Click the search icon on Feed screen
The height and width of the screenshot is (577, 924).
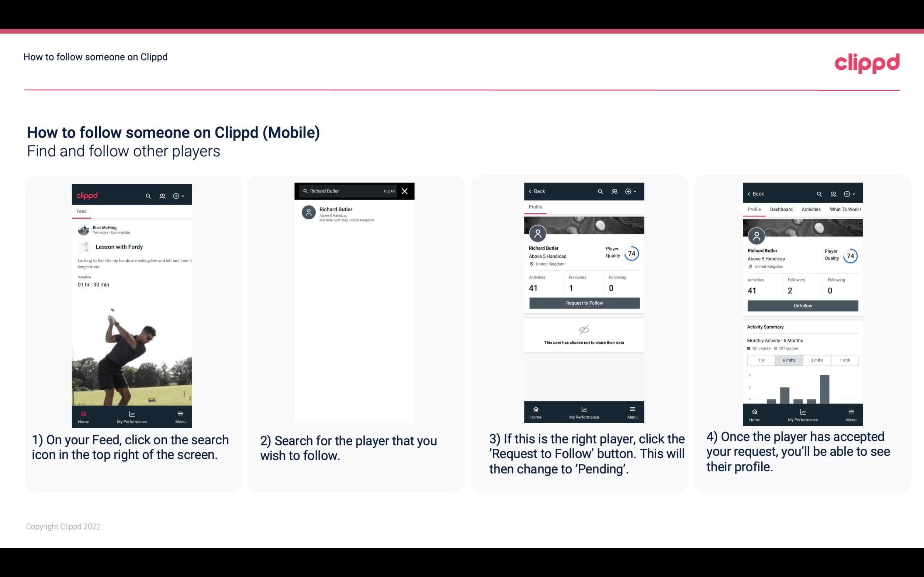(x=147, y=195)
